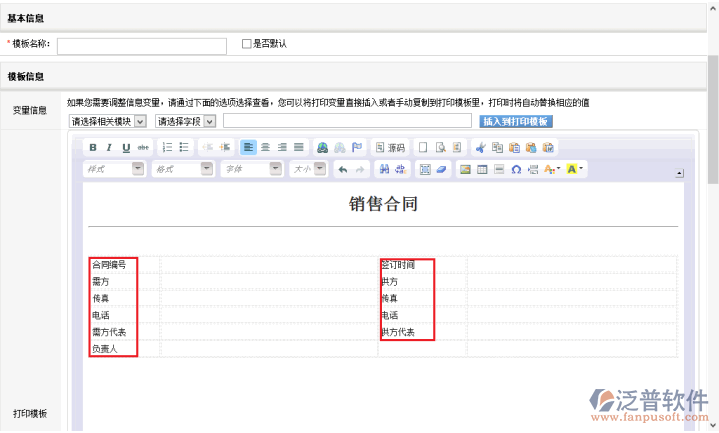The height and width of the screenshot is (433, 719).
Task: Center align the text
Action: coord(265,147)
